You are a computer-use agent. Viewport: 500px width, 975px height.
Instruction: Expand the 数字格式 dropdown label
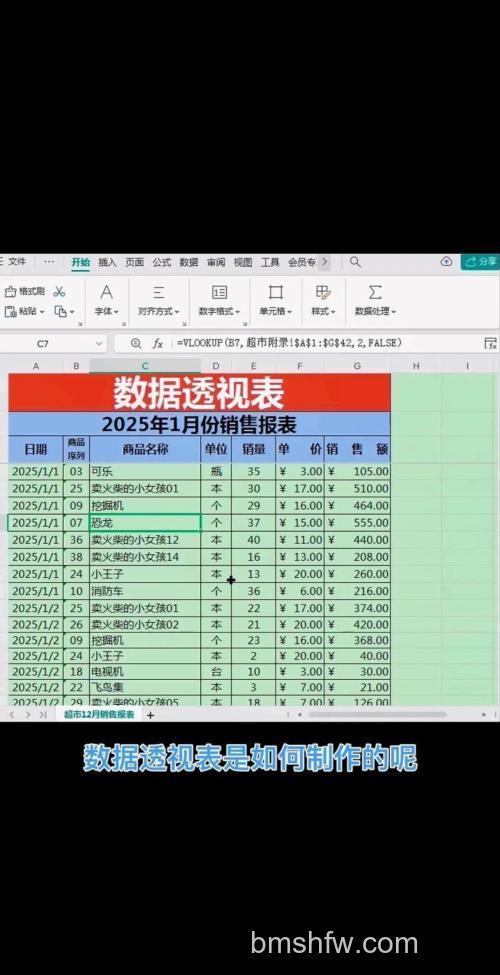(x=219, y=312)
